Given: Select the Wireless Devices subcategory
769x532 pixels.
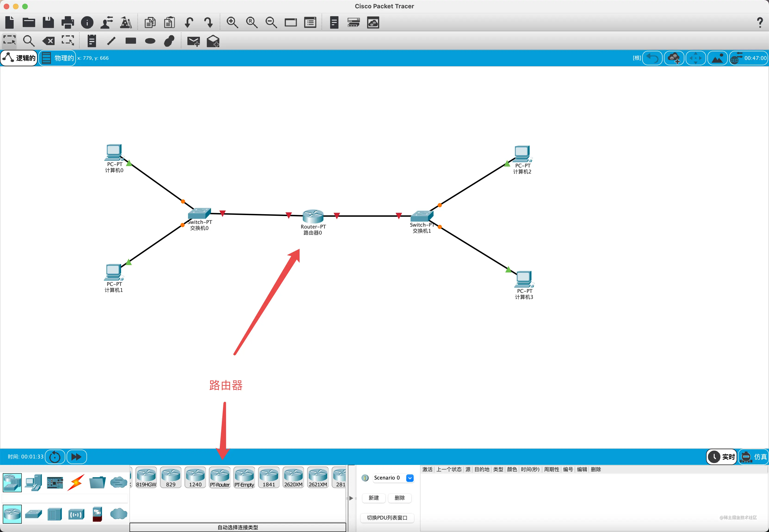Looking at the screenshot, I should pos(76,514).
